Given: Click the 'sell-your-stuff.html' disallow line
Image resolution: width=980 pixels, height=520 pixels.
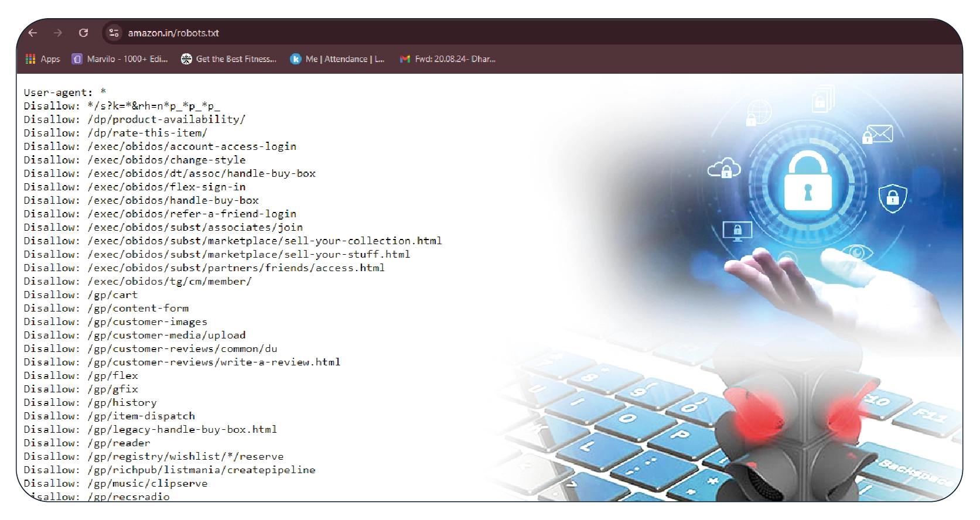Looking at the screenshot, I should 217,254.
